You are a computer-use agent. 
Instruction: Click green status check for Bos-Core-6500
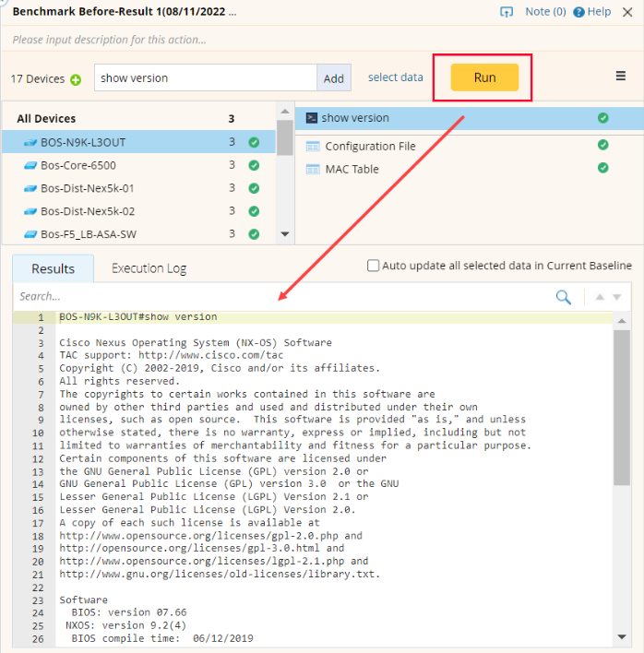pos(254,165)
